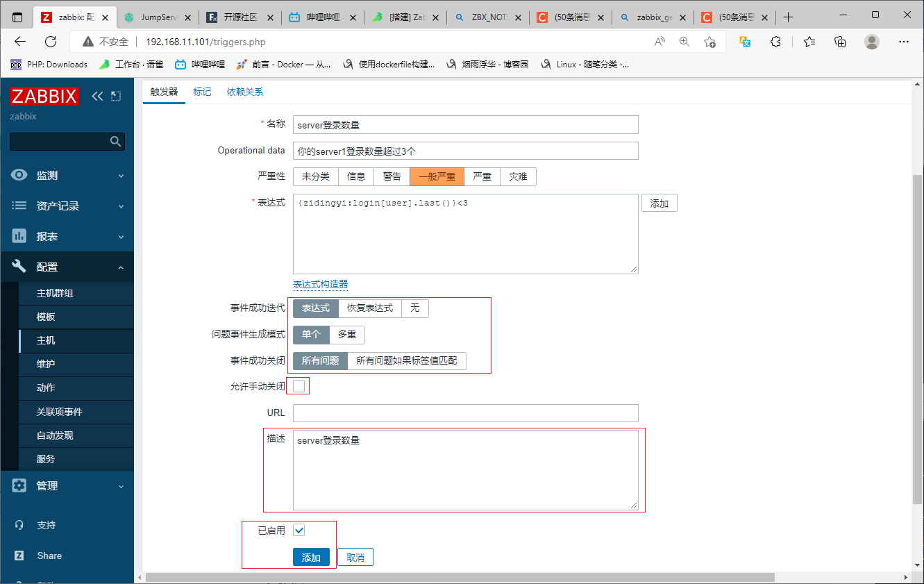Reload the page with refresh icon
Image resolution: width=924 pixels, height=584 pixels.
tap(51, 42)
